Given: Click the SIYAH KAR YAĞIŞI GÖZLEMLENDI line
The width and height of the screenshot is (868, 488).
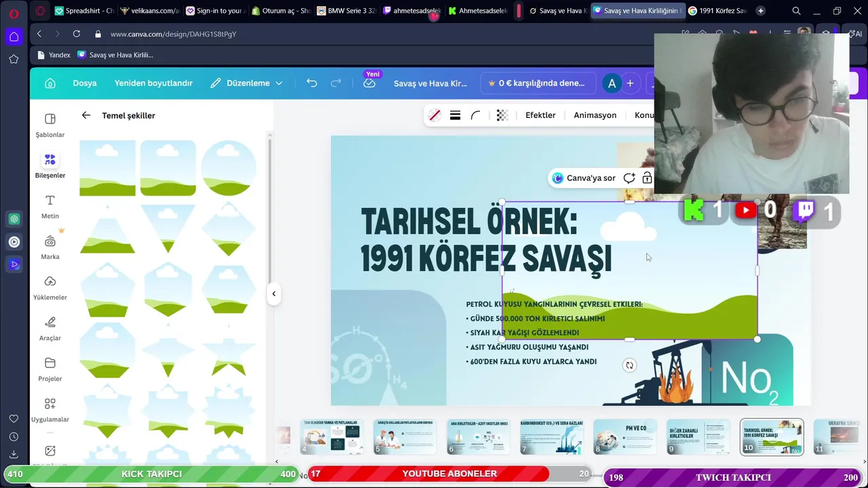Looking at the screenshot, I should 523,333.
